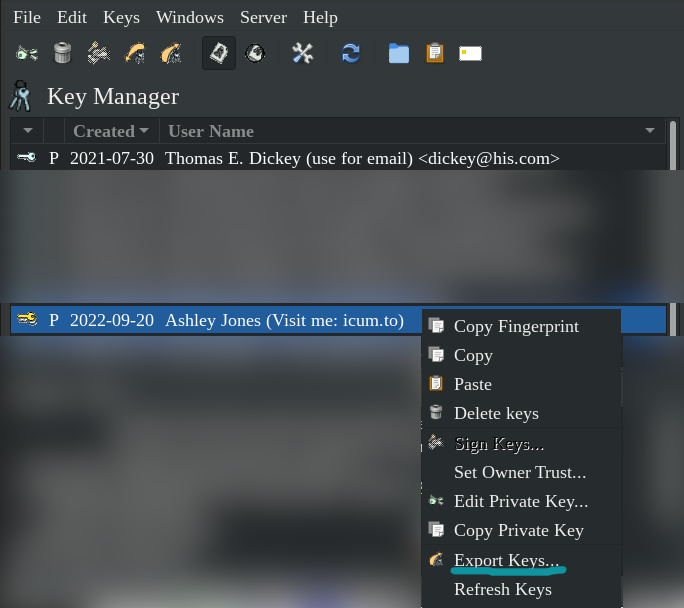This screenshot has height=608, width=684.
Task: Open dropdown arrow at right of User Name header
Action: point(650,130)
